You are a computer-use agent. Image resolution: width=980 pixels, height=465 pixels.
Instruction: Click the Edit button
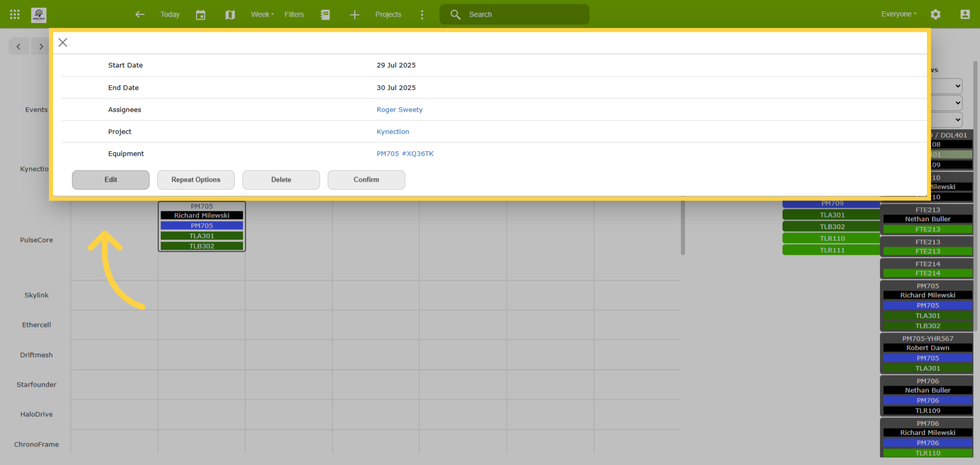(x=111, y=180)
